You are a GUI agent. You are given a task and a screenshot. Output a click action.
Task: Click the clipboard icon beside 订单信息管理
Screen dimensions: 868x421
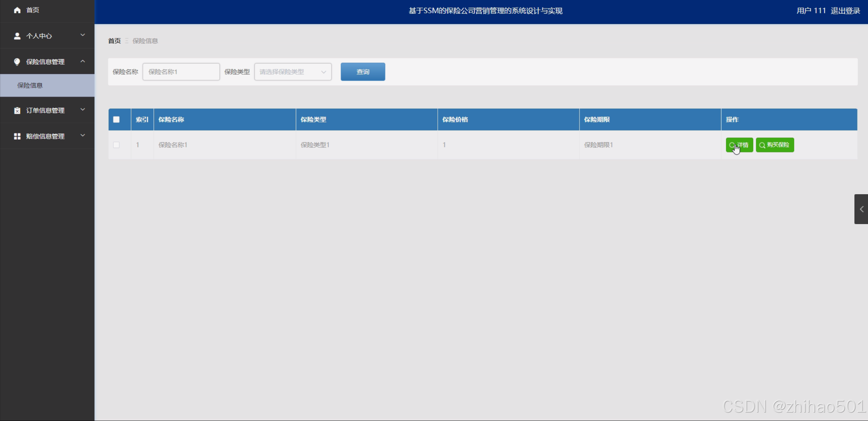pos(17,110)
